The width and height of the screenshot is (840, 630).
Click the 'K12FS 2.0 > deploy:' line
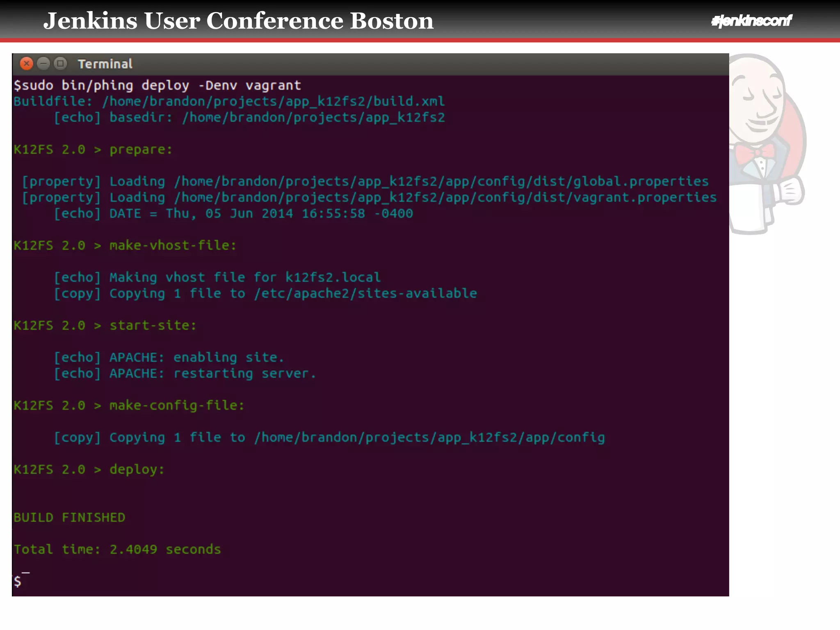89,470
